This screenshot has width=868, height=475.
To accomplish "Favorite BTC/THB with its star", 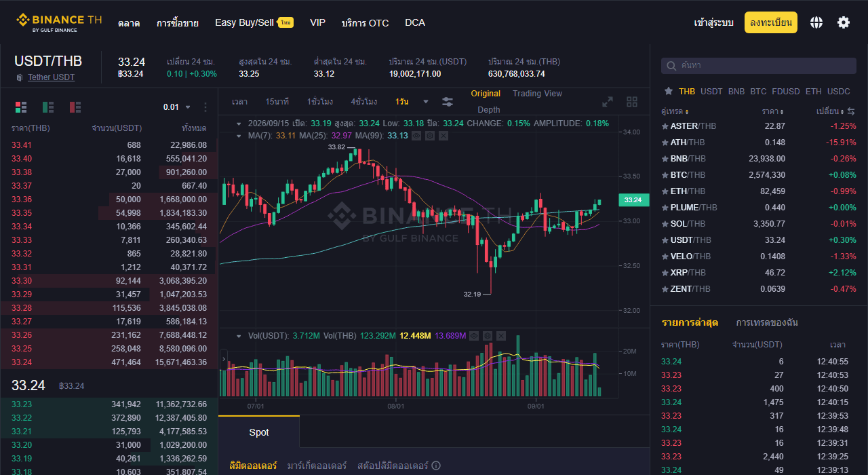I will [x=665, y=175].
